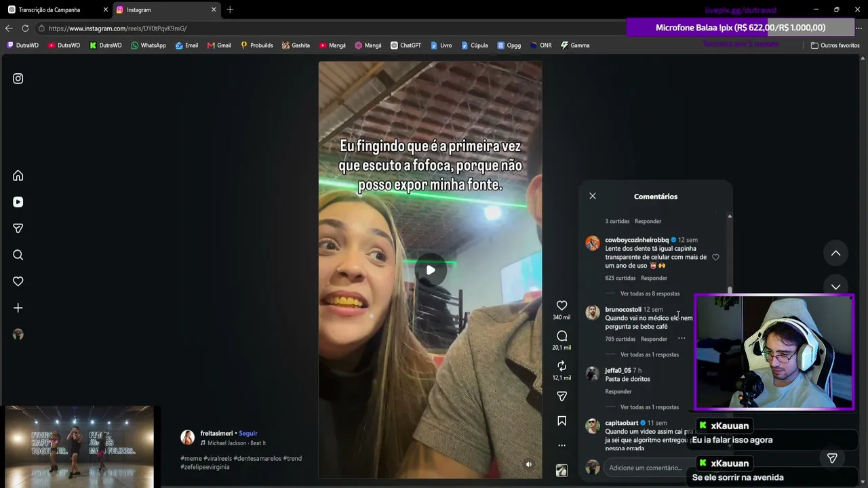View the 625 curtidas on cowboycozinheirobbq's comment
Image resolution: width=868 pixels, height=488 pixels.
click(x=620, y=278)
